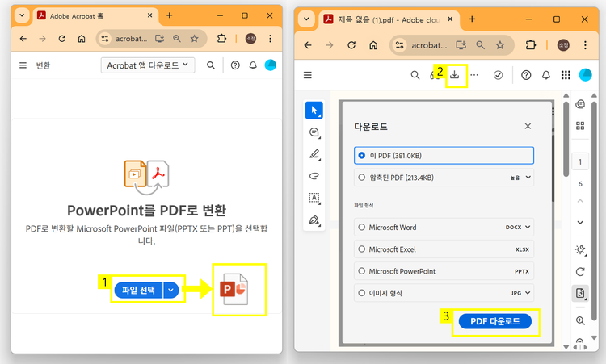Open the AI assistant icon in right panel
The height and width of the screenshot is (364, 606).
tap(580, 104)
